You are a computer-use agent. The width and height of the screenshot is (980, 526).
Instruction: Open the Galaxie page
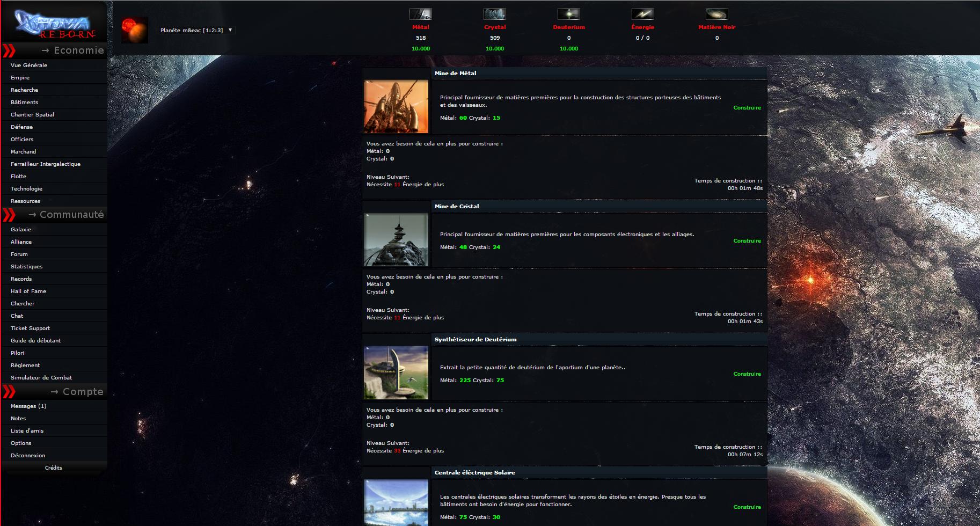pos(21,230)
